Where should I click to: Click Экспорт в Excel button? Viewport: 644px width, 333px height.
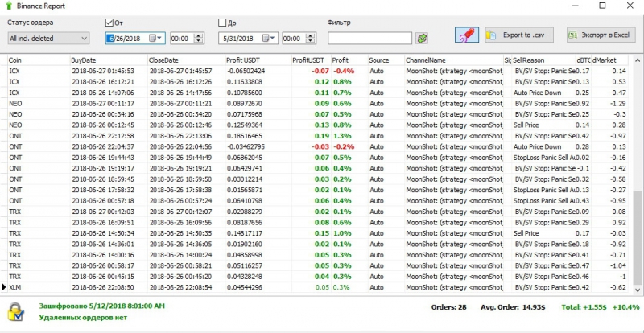click(601, 35)
